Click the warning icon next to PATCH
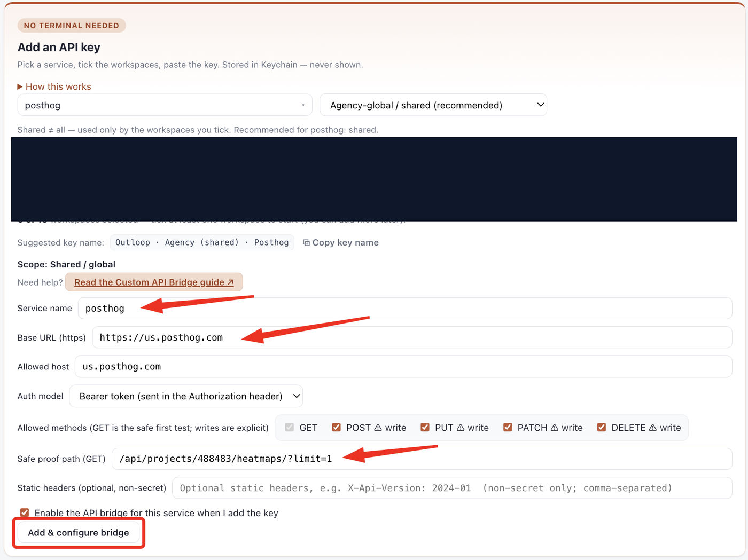The height and width of the screenshot is (560, 748). coord(555,428)
